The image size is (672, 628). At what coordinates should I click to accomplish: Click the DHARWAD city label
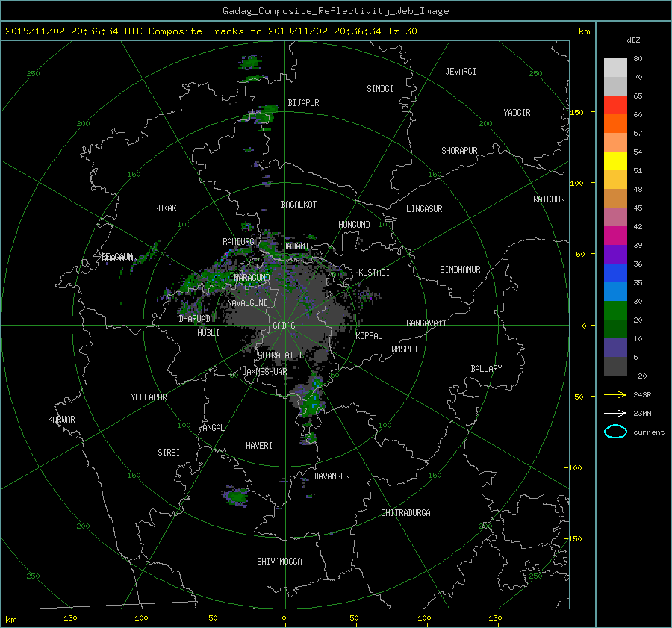pos(195,319)
